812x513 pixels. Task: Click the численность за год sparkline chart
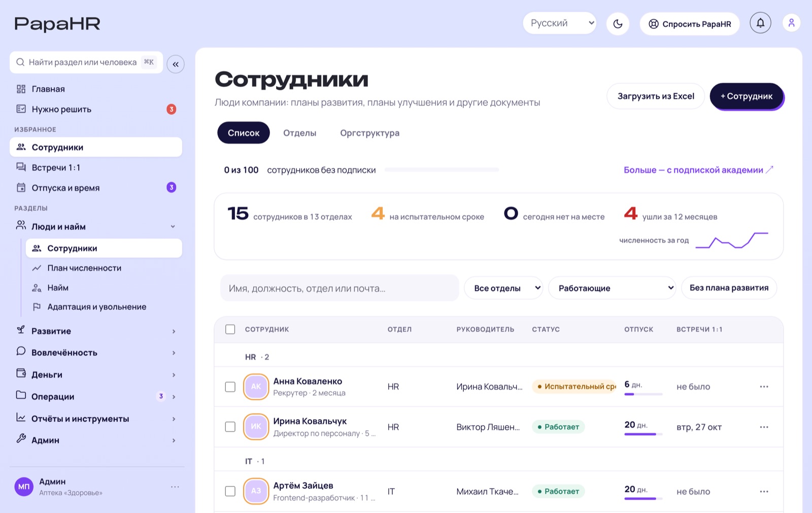pos(732,240)
